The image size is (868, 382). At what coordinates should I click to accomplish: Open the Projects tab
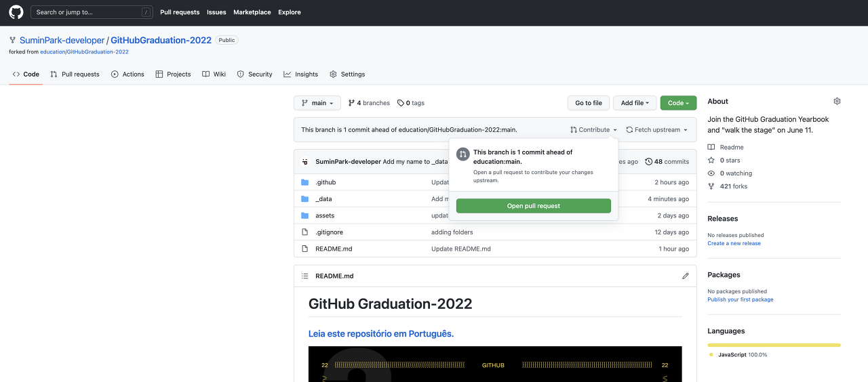pos(174,75)
